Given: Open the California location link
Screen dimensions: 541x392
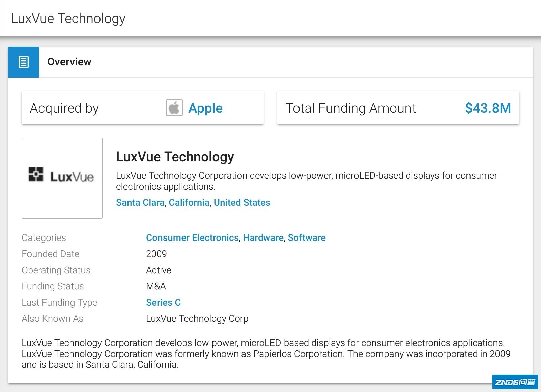Looking at the screenshot, I should (x=189, y=202).
